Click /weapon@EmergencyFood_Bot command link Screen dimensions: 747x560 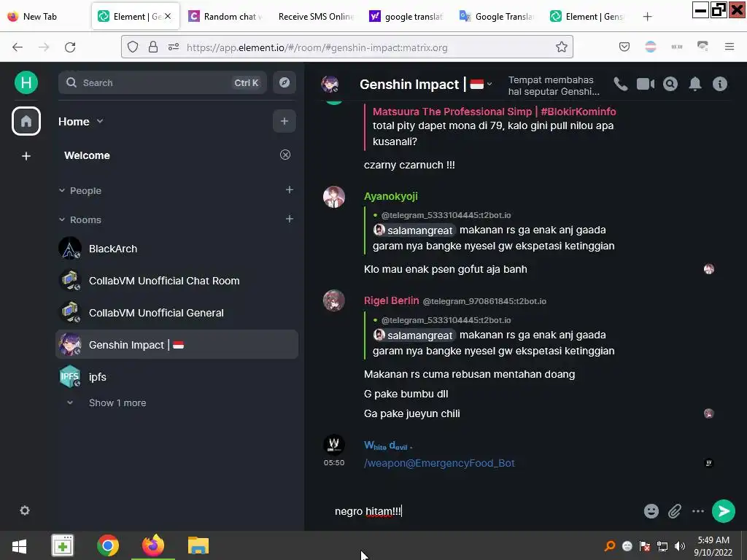coord(439,463)
